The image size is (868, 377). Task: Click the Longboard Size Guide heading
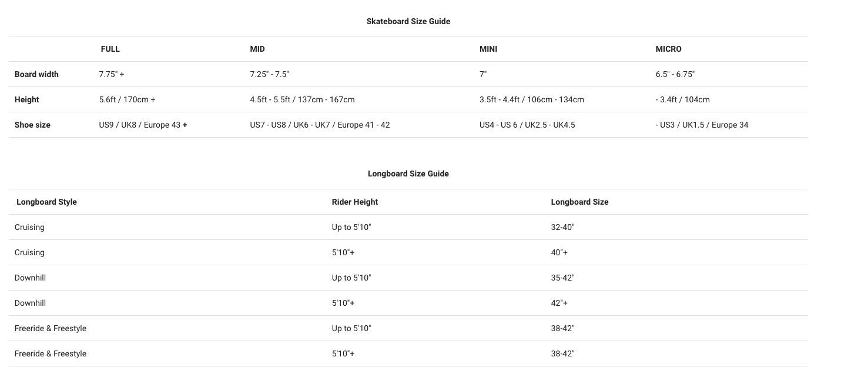coord(408,174)
